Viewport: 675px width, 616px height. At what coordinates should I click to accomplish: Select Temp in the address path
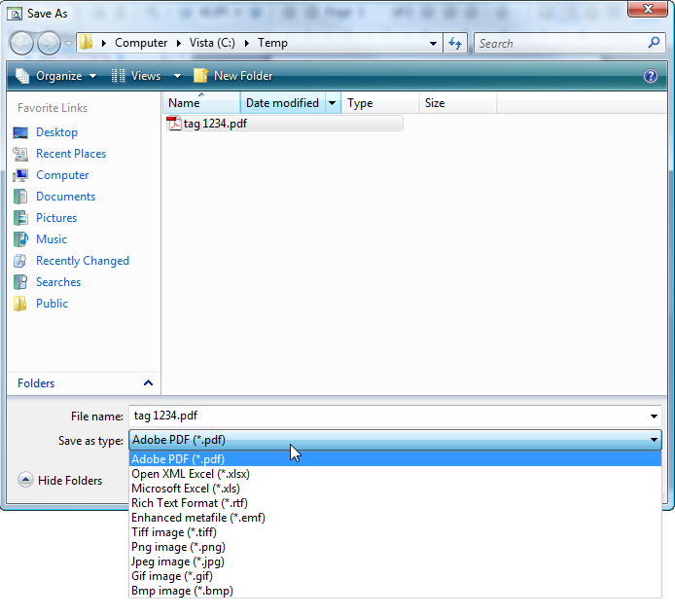tap(272, 43)
